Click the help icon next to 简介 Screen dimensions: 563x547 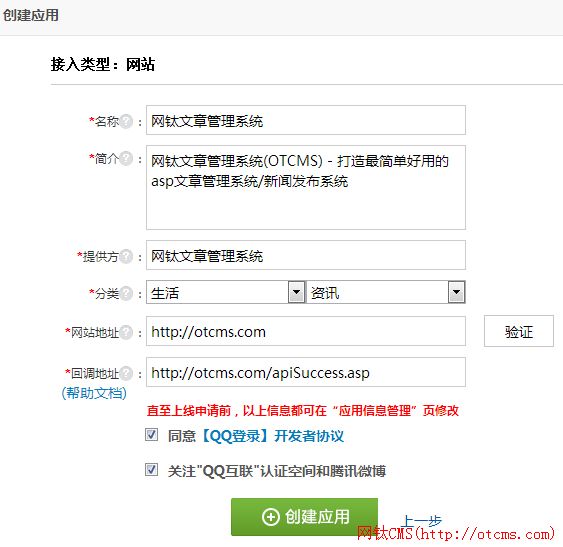(x=126, y=158)
